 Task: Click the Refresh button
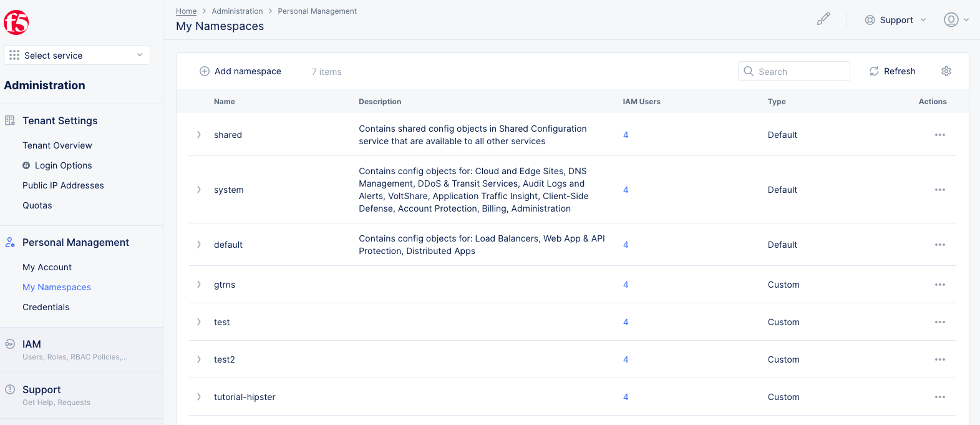(x=893, y=71)
